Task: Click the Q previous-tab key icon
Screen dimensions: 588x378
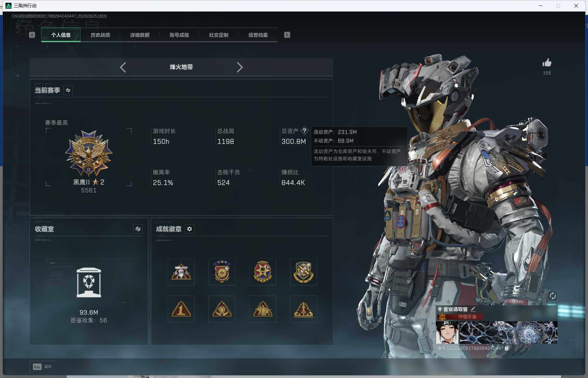Action: (x=32, y=35)
